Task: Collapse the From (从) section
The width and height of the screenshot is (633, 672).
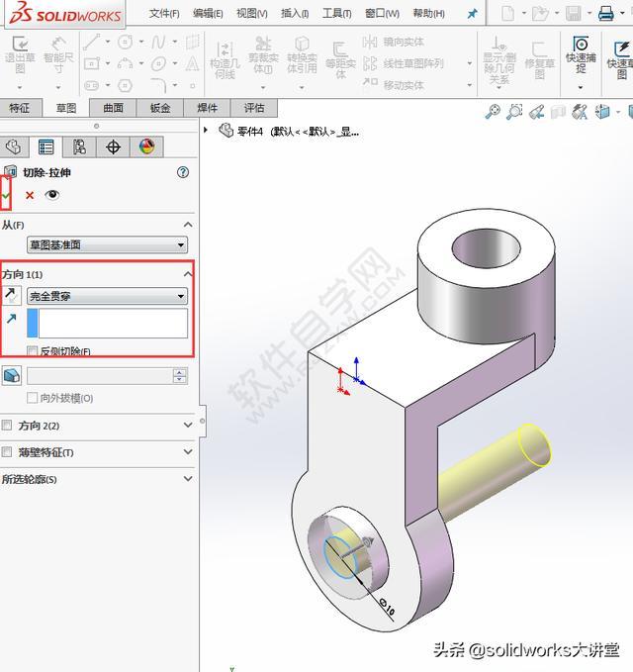Action: coord(188,225)
